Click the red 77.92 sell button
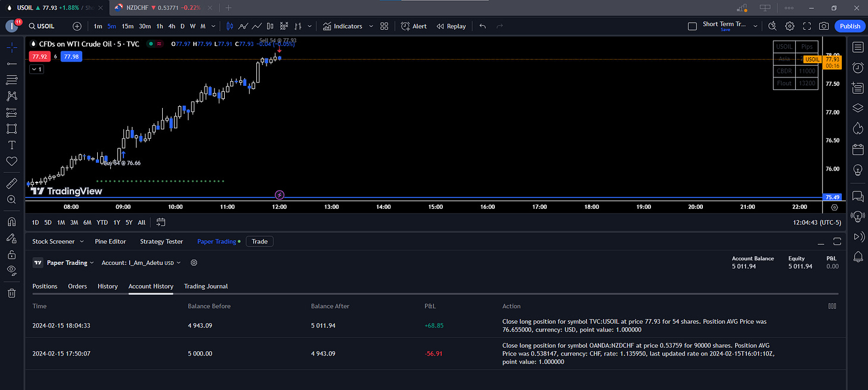 40,56
